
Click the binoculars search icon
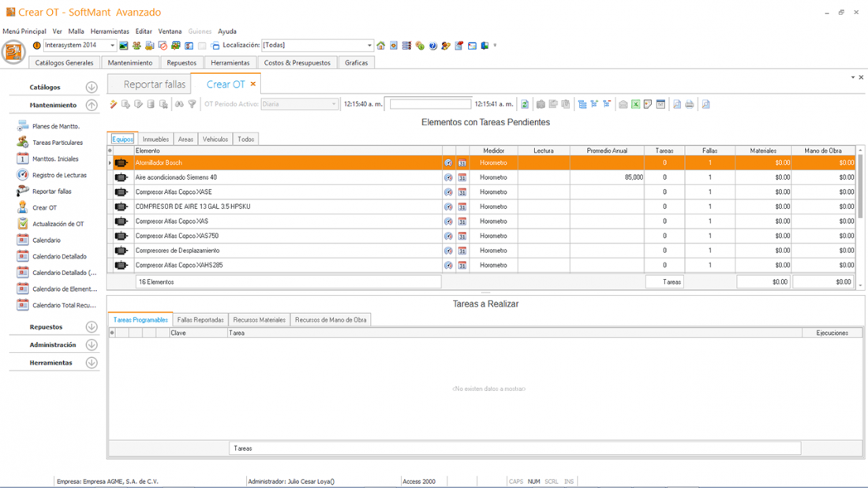[179, 104]
